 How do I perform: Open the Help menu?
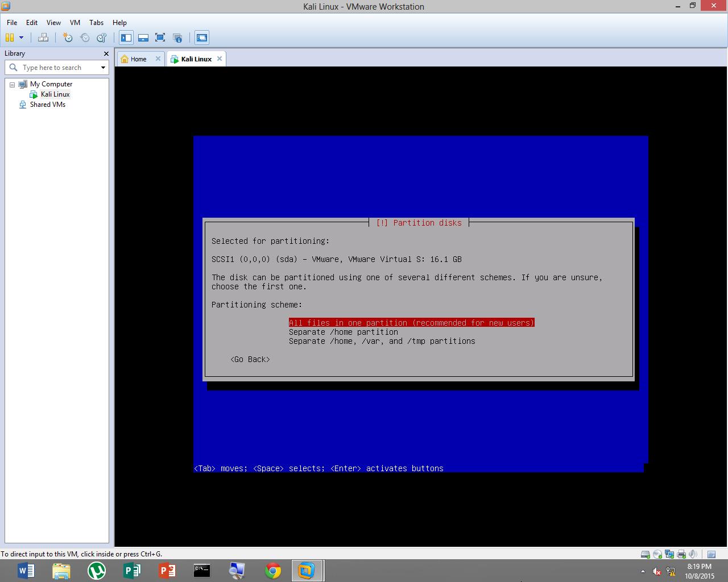(119, 23)
